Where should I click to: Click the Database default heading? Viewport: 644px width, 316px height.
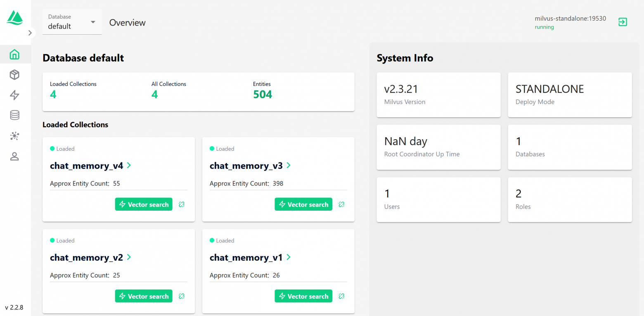(x=83, y=58)
